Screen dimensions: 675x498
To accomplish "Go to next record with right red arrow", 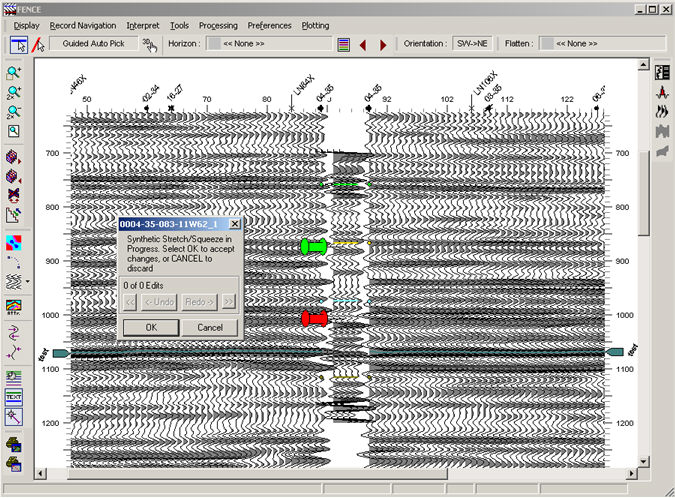I will 383,45.
